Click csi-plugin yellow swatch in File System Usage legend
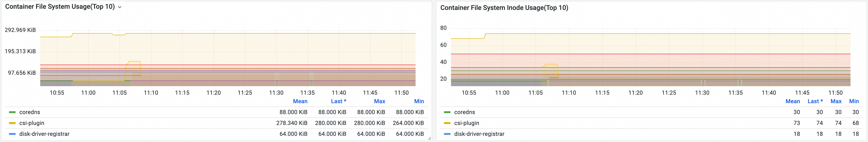 (x=13, y=123)
